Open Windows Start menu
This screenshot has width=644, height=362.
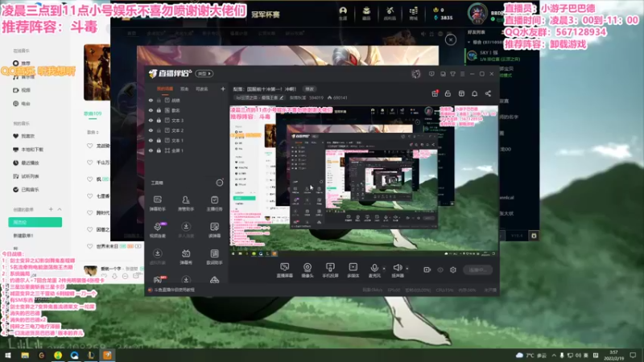click(8, 355)
